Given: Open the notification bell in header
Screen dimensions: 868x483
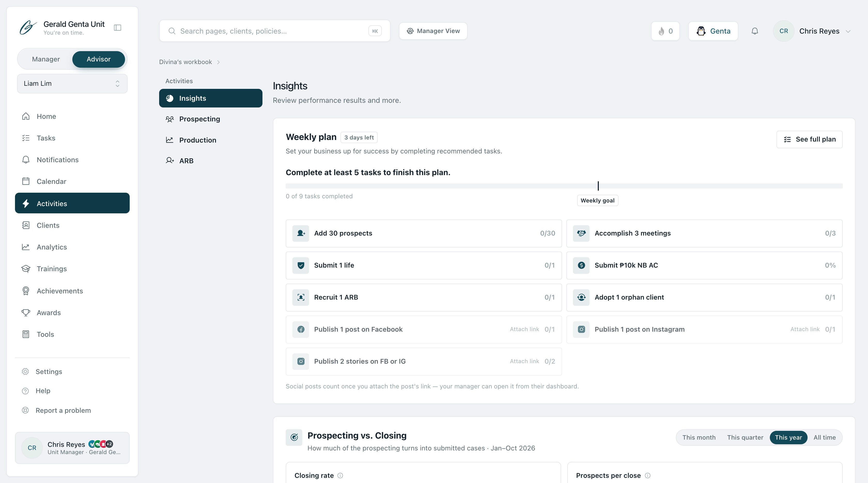Looking at the screenshot, I should [755, 31].
